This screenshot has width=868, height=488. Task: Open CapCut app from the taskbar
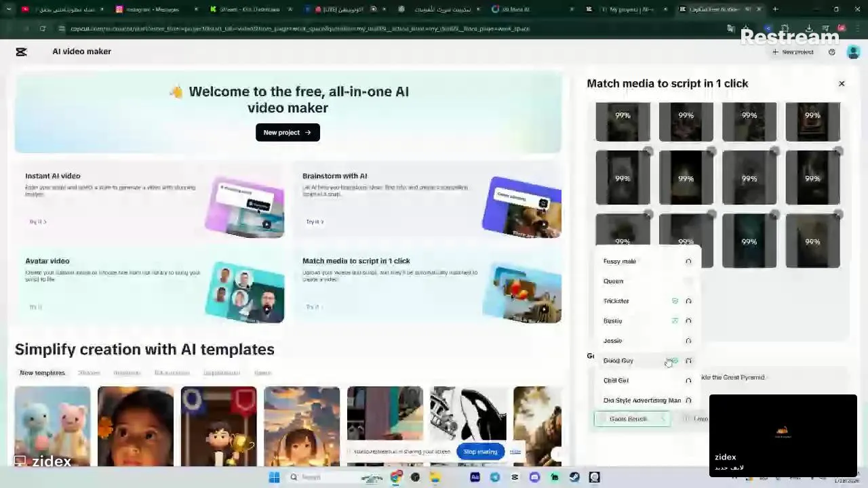coord(515,477)
